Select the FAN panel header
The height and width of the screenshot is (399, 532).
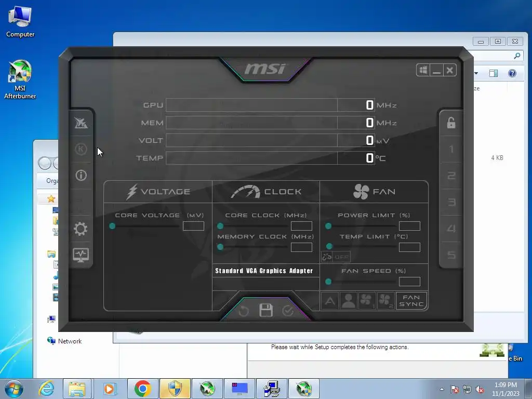click(x=374, y=192)
